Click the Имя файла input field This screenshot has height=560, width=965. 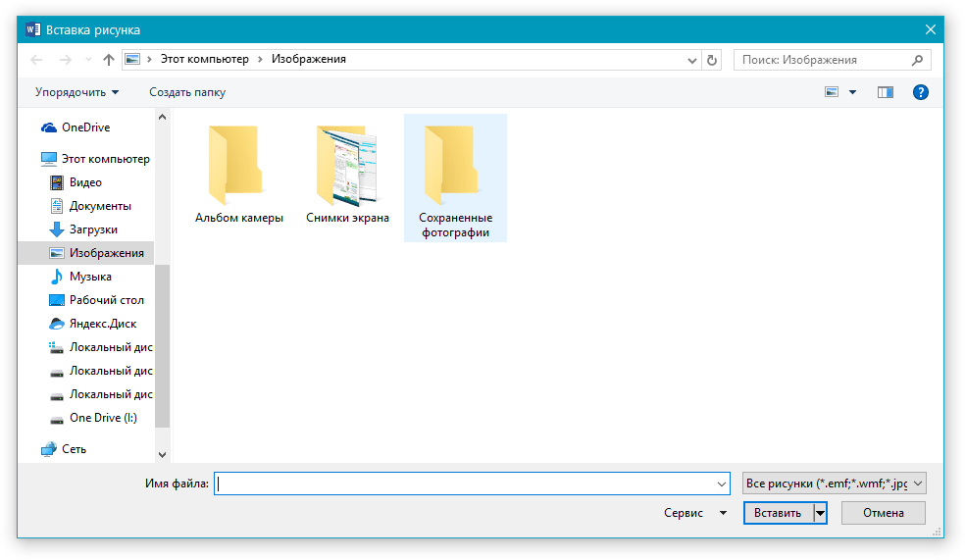click(465, 484)
